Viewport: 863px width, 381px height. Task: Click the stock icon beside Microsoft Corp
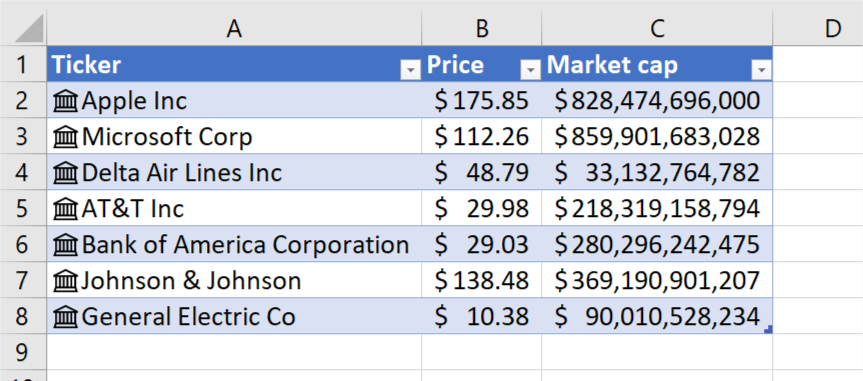pyautogui.click(x=66, y=137)
